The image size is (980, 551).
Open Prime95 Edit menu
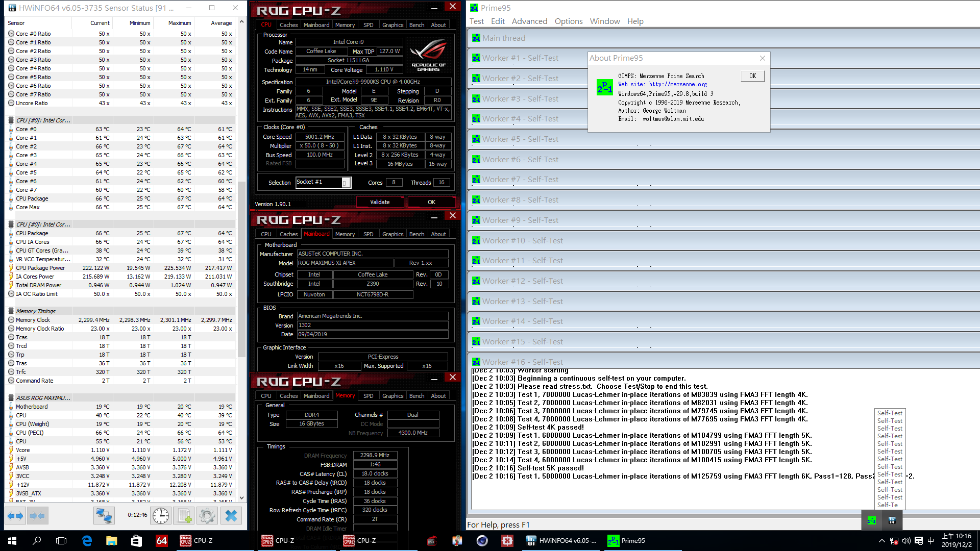498,21
